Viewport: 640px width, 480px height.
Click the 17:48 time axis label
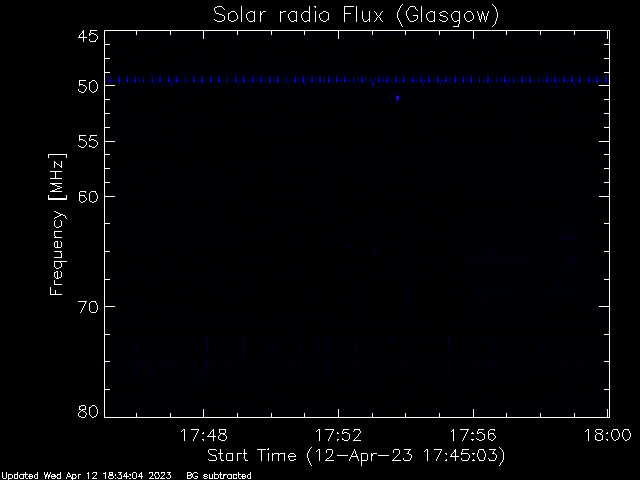point(203,436)
